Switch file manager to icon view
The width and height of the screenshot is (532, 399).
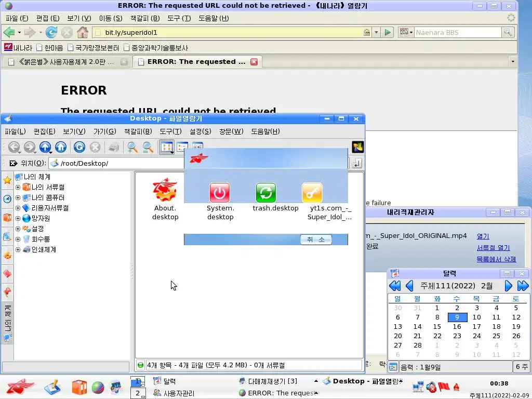click(167, 147)
